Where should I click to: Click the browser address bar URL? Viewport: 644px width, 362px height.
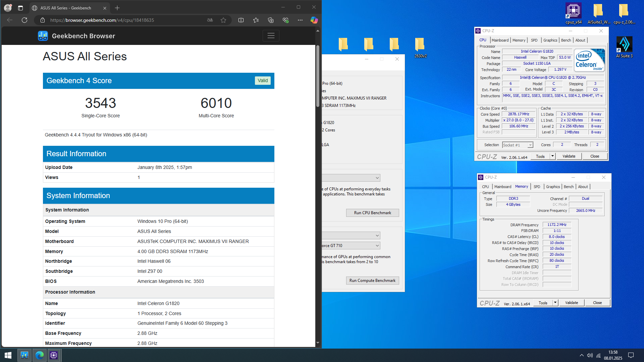click(102, 20)
